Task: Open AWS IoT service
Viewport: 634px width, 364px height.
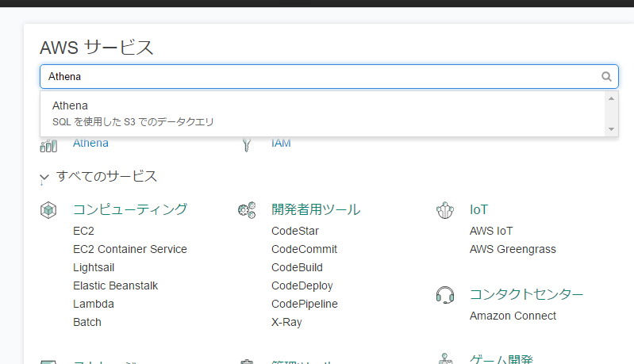Action: click(x=491, y=231)
